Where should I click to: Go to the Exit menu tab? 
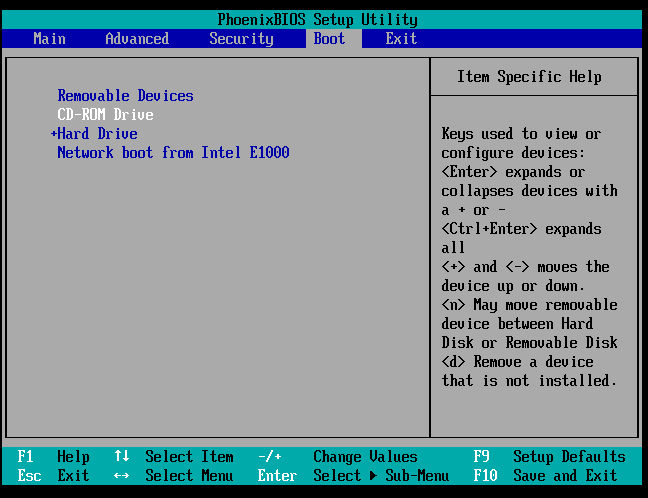401,39
